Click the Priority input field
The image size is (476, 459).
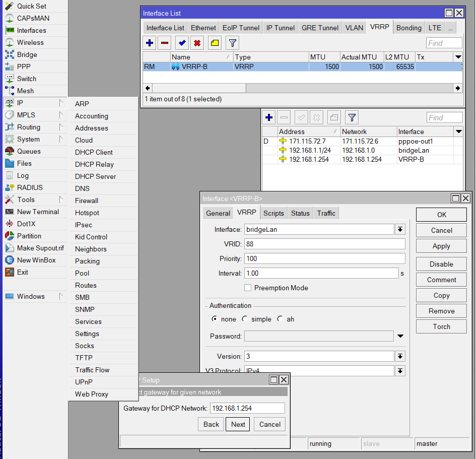click(324, 258)
